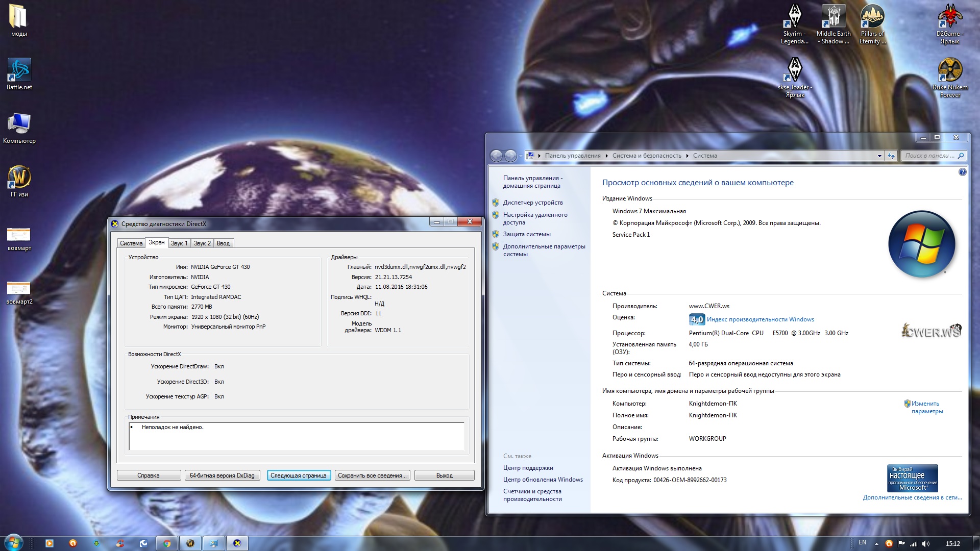The height and width of the screenshot is (551, 980).
Task: Open the вовмарт2 desktop file
Action: [19, 292]
